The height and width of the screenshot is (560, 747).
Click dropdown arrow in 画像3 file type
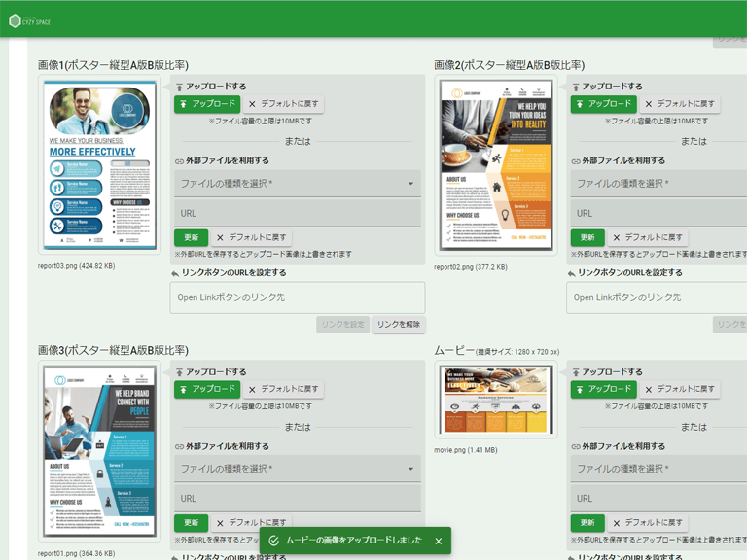click(410, 469)
